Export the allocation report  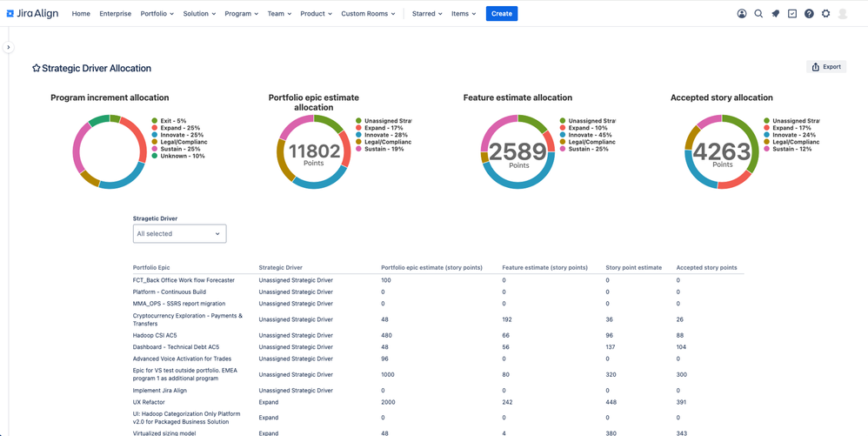826,67
